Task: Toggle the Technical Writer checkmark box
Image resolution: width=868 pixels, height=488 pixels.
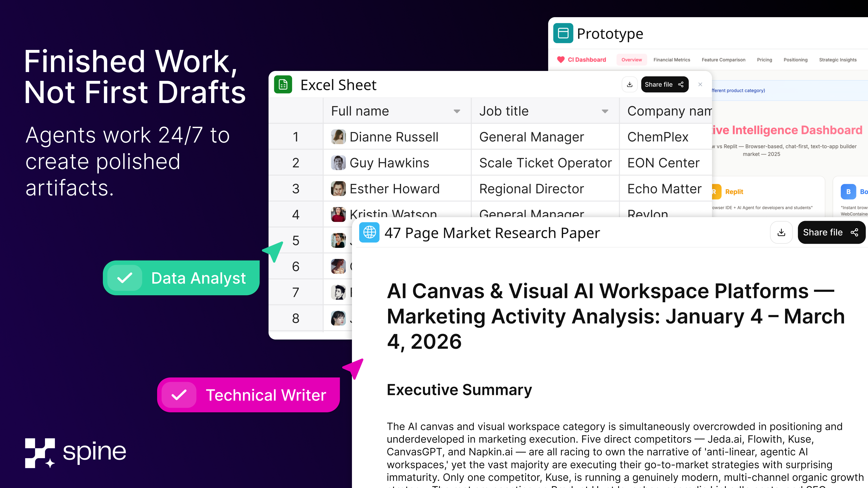Action: click(x=179, y=395)
